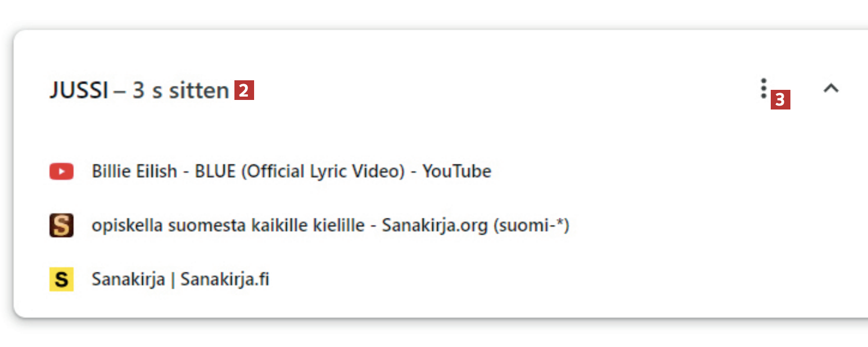The height and width of the screenshot is (347, 868).
Task: Click the red YouTube favicon
Action: [61, 171]
